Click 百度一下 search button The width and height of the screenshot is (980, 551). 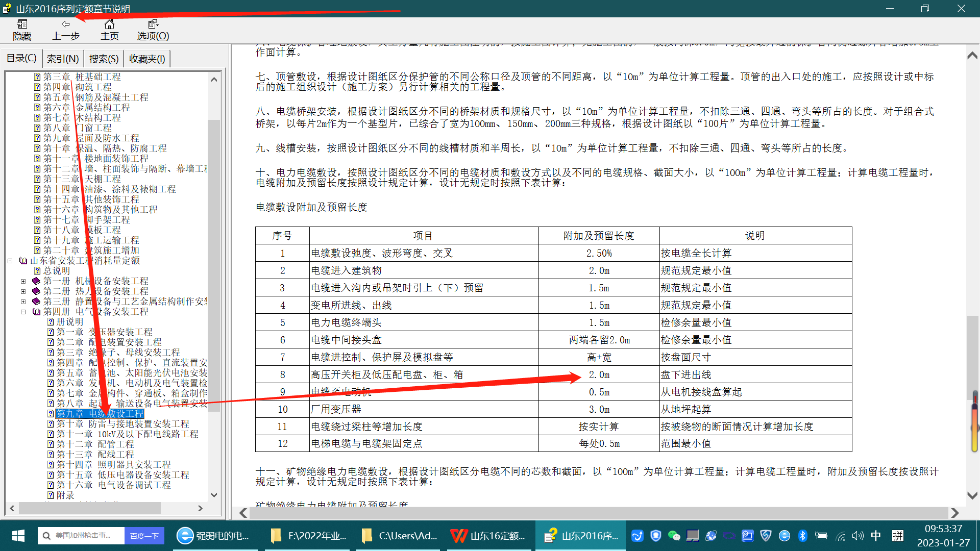coord(144,536)
